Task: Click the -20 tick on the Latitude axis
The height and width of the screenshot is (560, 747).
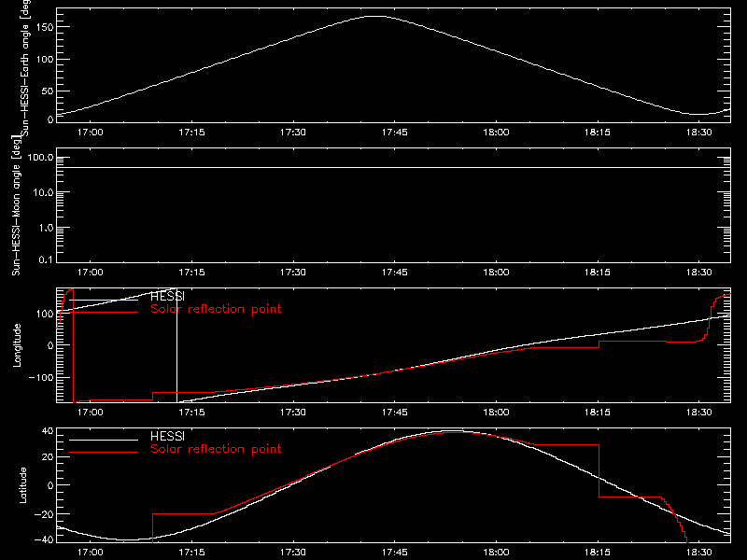Action: click(44, 514)
